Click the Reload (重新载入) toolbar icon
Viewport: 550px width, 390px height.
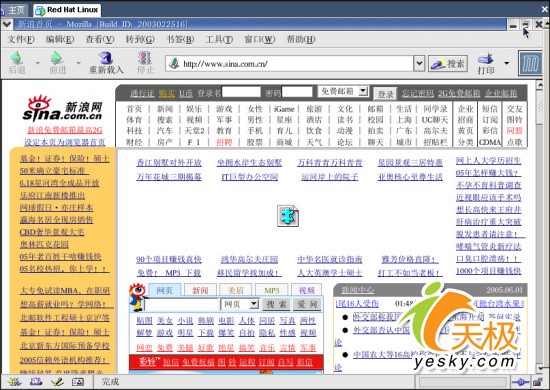click(x=106, y=58)
